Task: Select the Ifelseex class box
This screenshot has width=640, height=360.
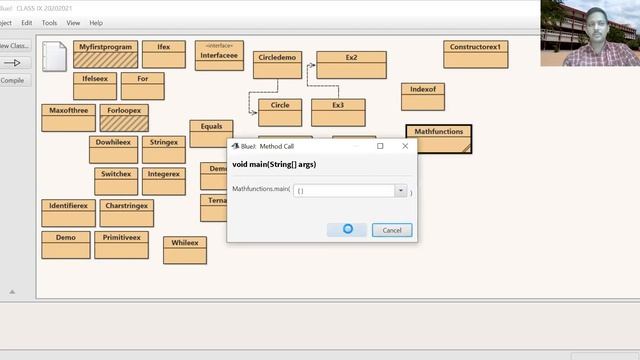Action: pyautogui.click(x=95, y=86)
